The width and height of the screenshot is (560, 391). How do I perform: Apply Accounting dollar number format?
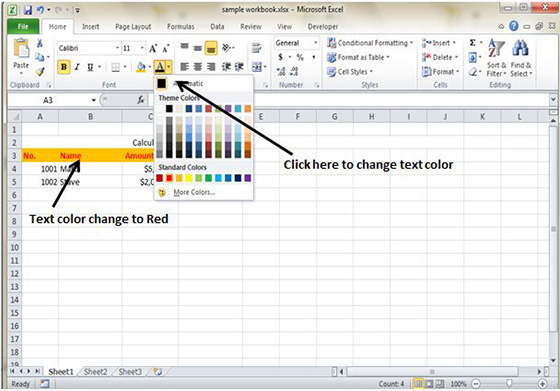coord(281,57)
